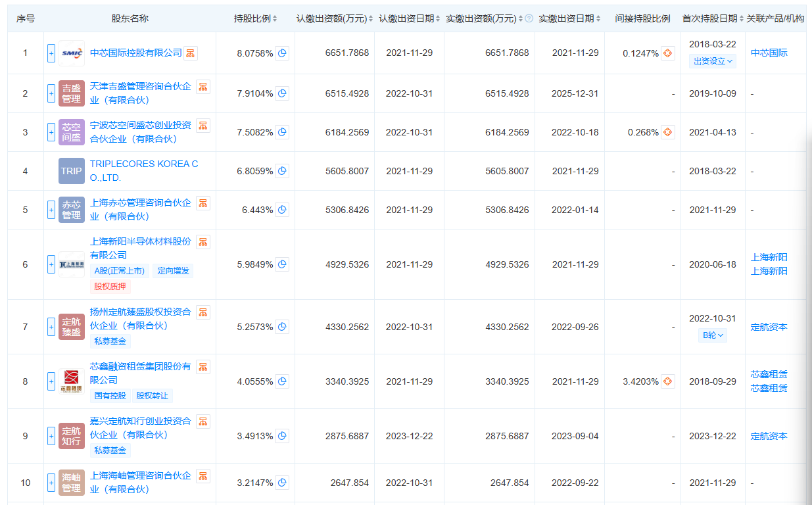Click indirect holding path icon beside 0.1247%
The height and width of the screenshot is (505, 812).
[x=668, y=53]
